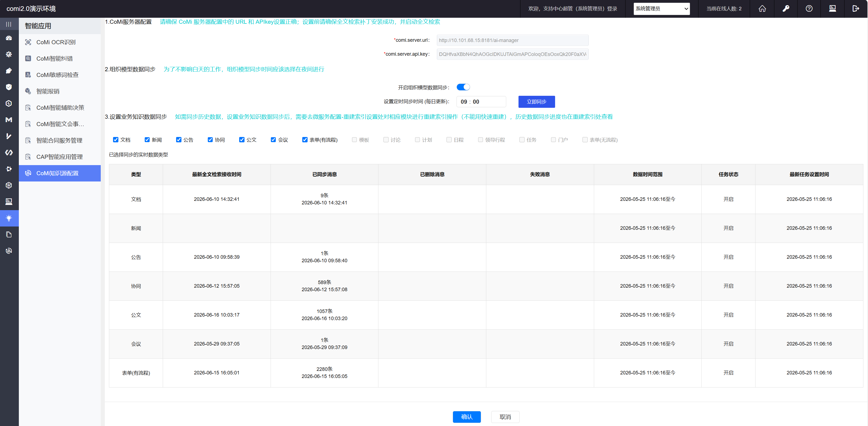Open CoMi敏感词检查 menu item
The width and height of the screenshot is (868, 426).
60,75
